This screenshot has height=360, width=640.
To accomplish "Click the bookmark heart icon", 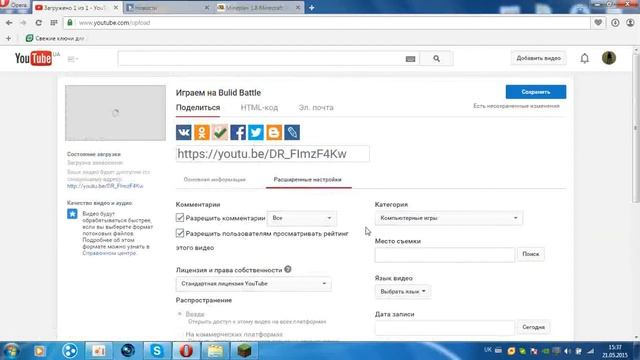I will point(598,23).
